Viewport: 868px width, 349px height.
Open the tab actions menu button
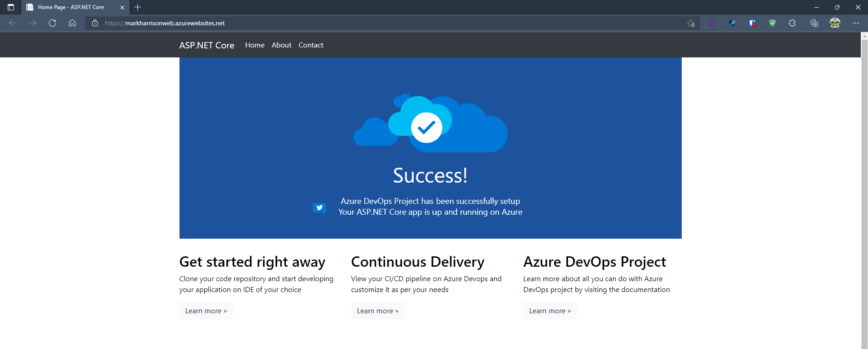click(x=11, y=7)
